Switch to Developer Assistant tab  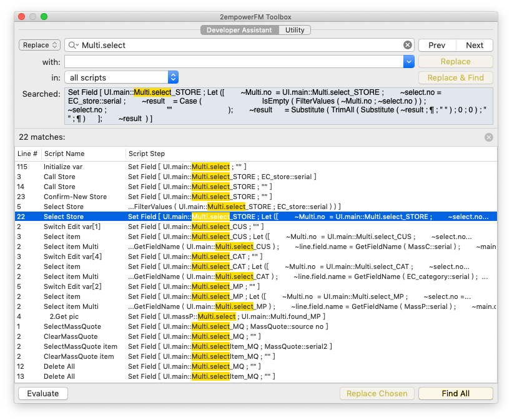239,30
